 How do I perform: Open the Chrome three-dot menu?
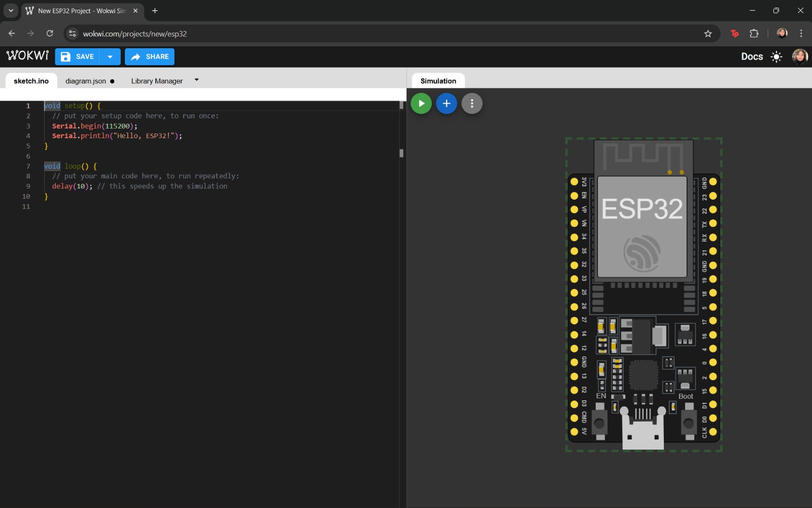pyautogui.click(x=801, y=34)
